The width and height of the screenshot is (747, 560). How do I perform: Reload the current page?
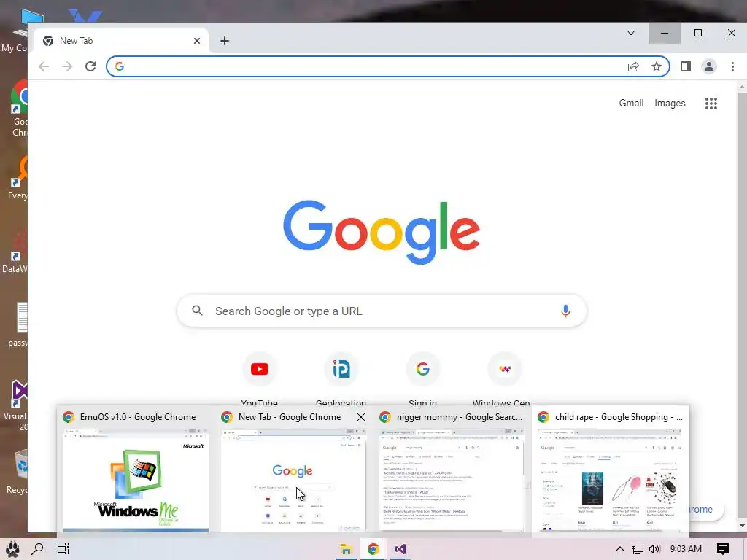coord(90,66)
